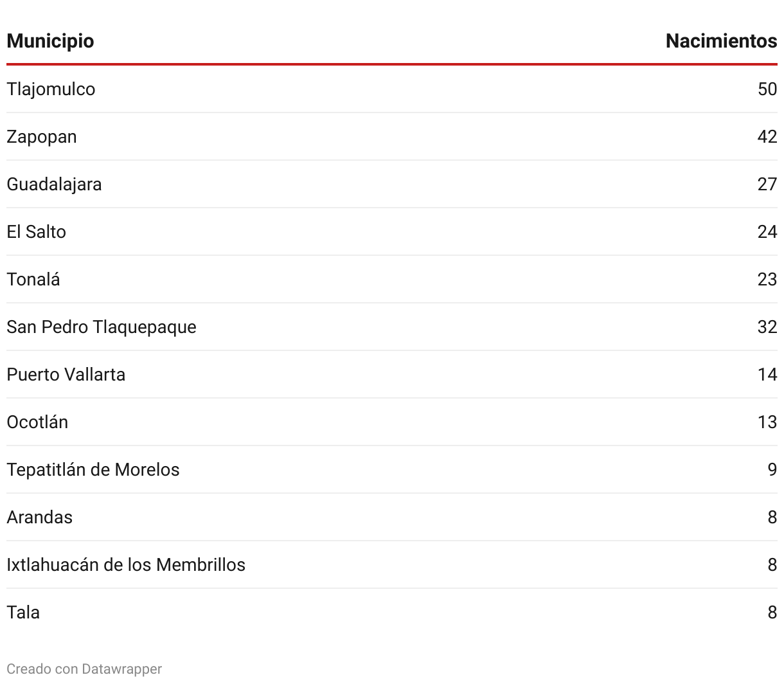Select the Ocotlán municipality cell
The image size is (784, 684).
[x=37, y=422]
